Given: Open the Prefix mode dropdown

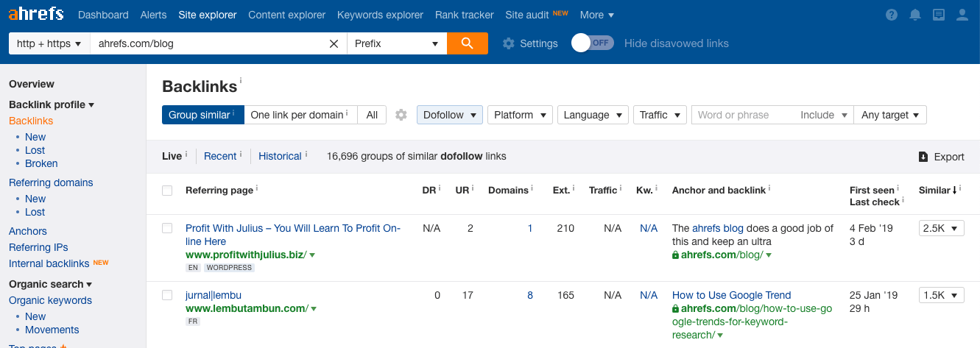Looking at the screenshot, I should click(x=397, y=43).
